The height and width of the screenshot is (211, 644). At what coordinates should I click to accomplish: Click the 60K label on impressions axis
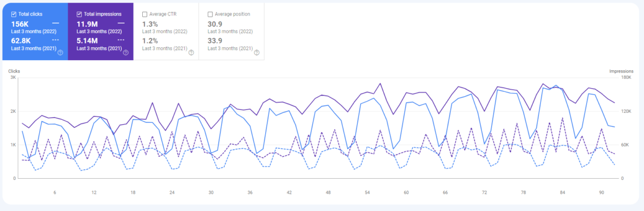[x=626, y=145]
